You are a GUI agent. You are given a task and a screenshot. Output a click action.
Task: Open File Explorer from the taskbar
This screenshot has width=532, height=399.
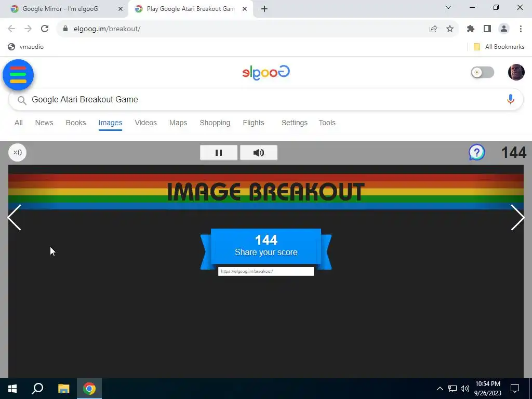[63, 389]
